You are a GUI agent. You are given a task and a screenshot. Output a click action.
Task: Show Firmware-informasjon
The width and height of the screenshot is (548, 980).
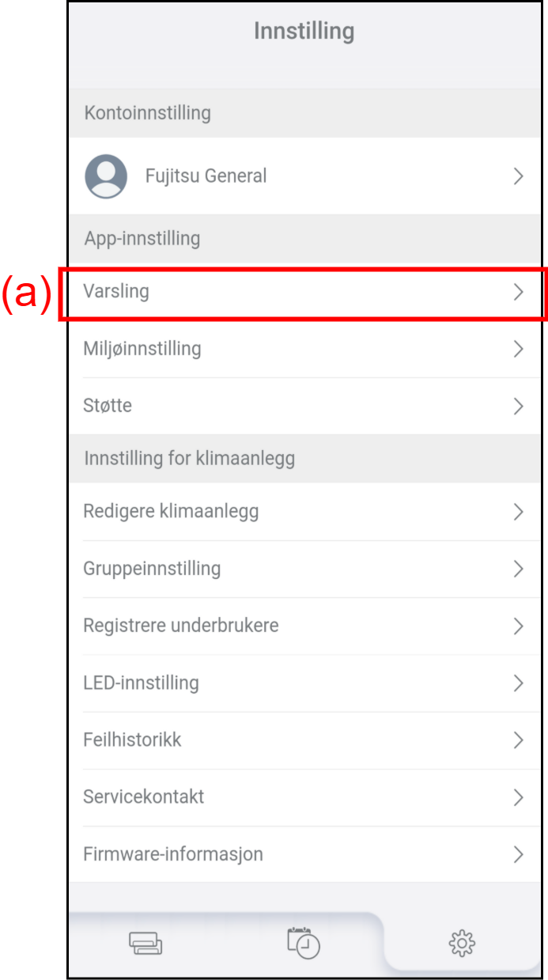click(173, 854)
